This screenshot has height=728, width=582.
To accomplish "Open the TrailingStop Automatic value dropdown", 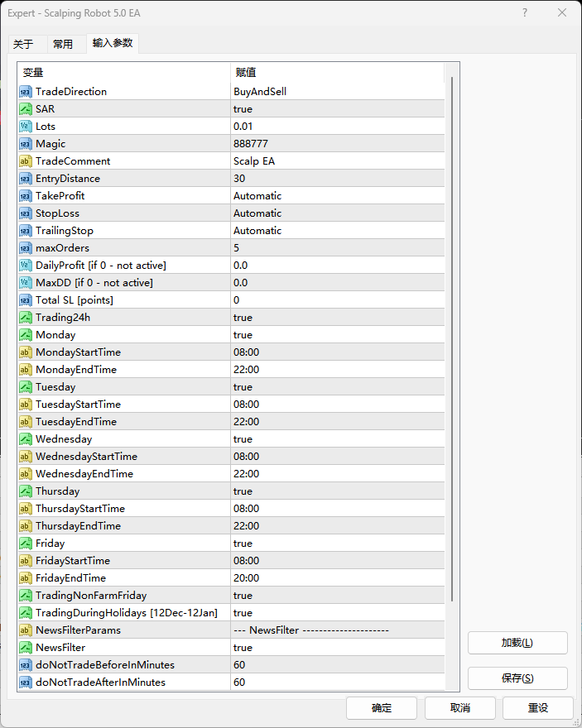I will click(x=257, y=231).
